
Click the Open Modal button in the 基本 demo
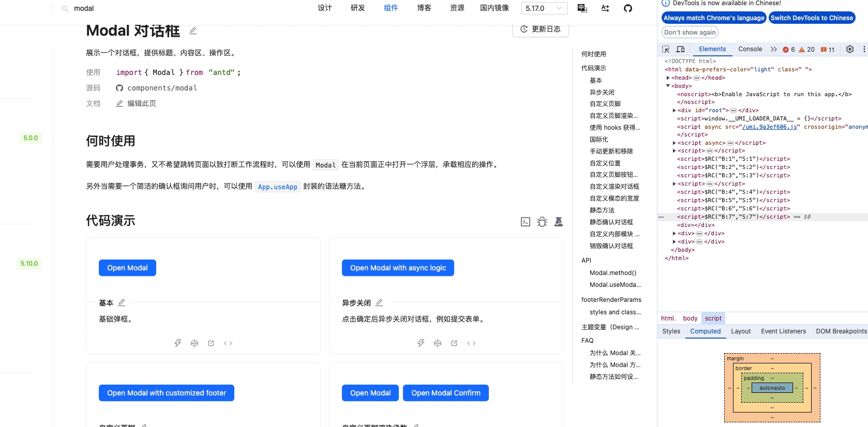tap(127, 268)
